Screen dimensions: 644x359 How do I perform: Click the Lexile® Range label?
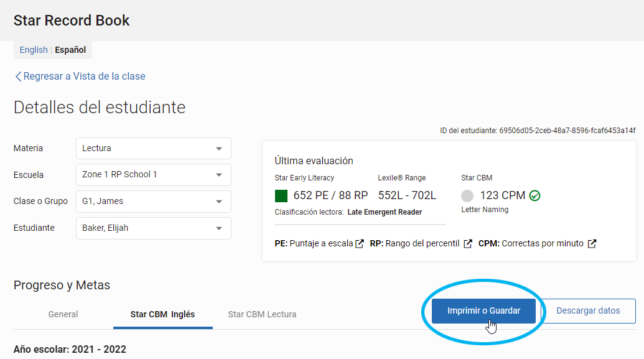point(402,178)
